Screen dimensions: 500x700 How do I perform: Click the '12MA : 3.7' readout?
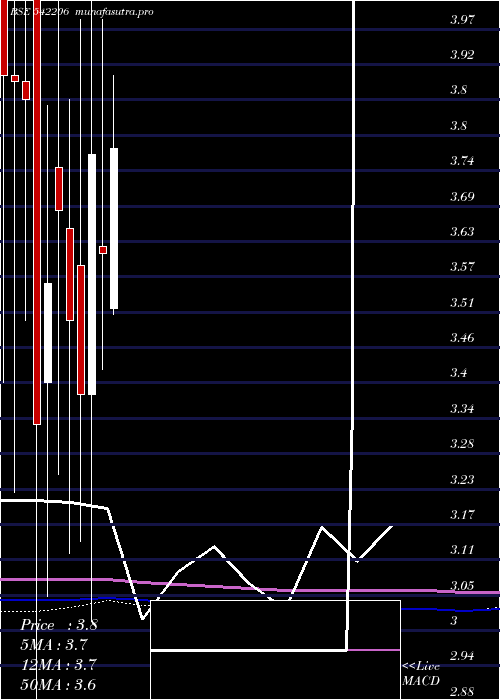pyautogui.click(x=59, y=665)
